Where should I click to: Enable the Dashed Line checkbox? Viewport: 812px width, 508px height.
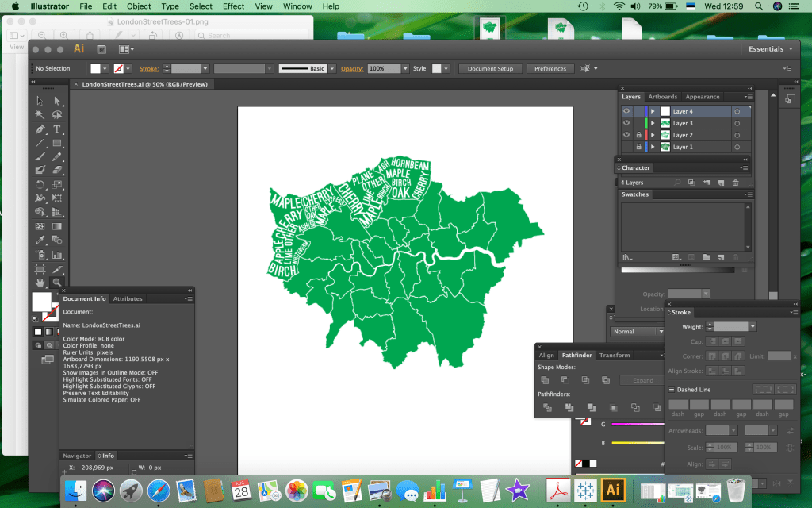(x=672, y=390)
